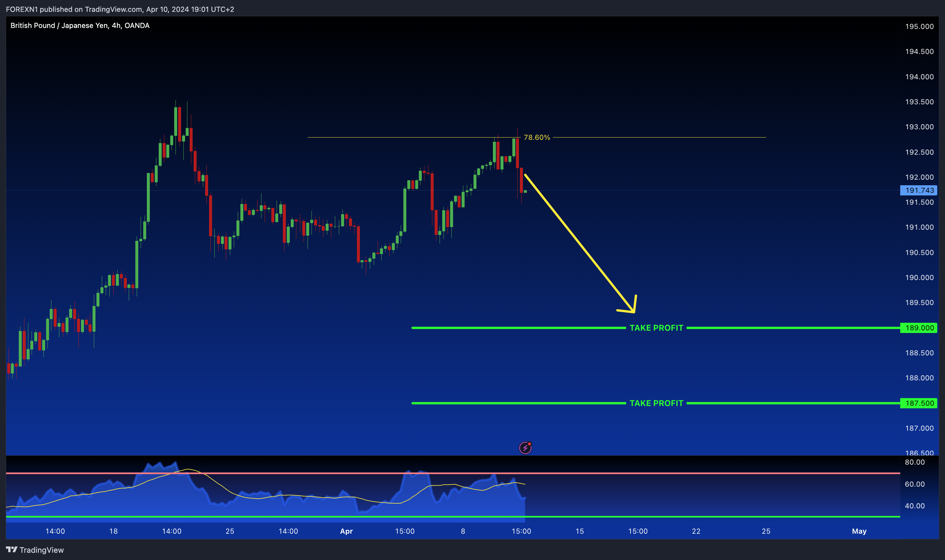Click the date label 15 on time axis

click(580, 531)
